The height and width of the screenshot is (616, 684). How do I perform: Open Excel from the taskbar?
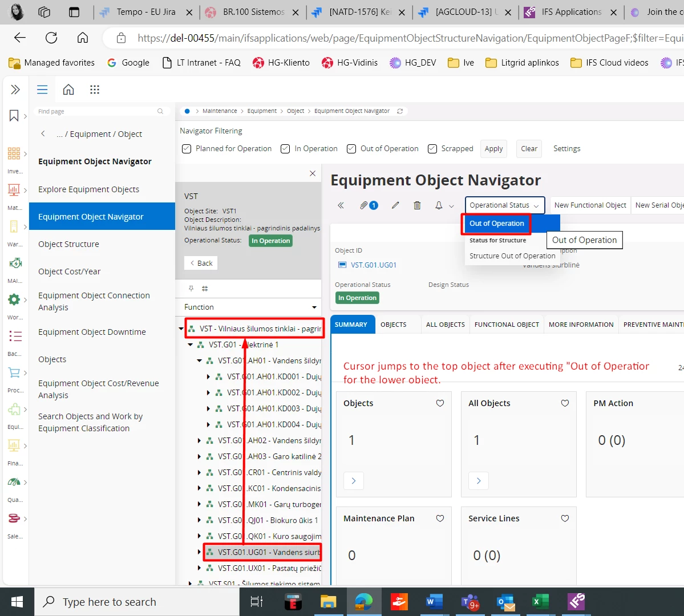point(540,602)
